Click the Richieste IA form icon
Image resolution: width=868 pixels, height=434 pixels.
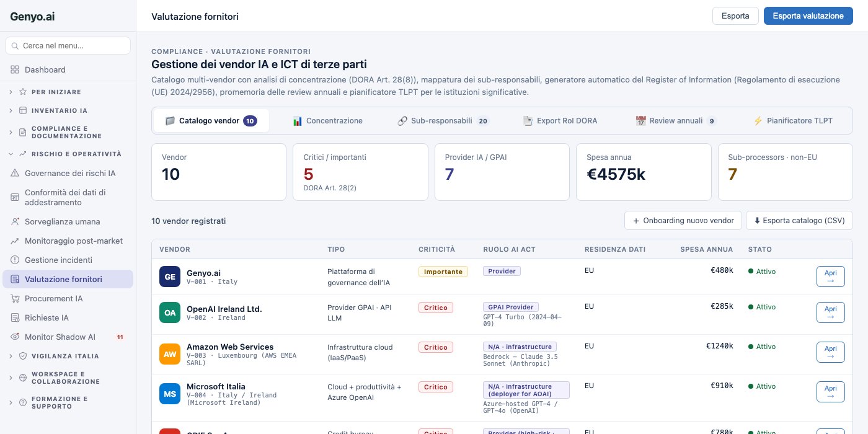pyautogui.click(x=15, y=317)
